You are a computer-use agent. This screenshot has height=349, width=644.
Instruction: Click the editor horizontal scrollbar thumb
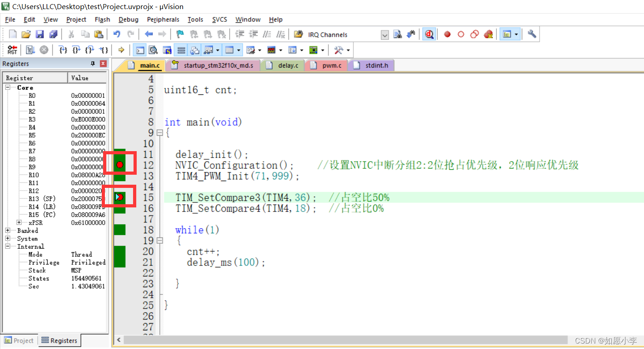345,340
